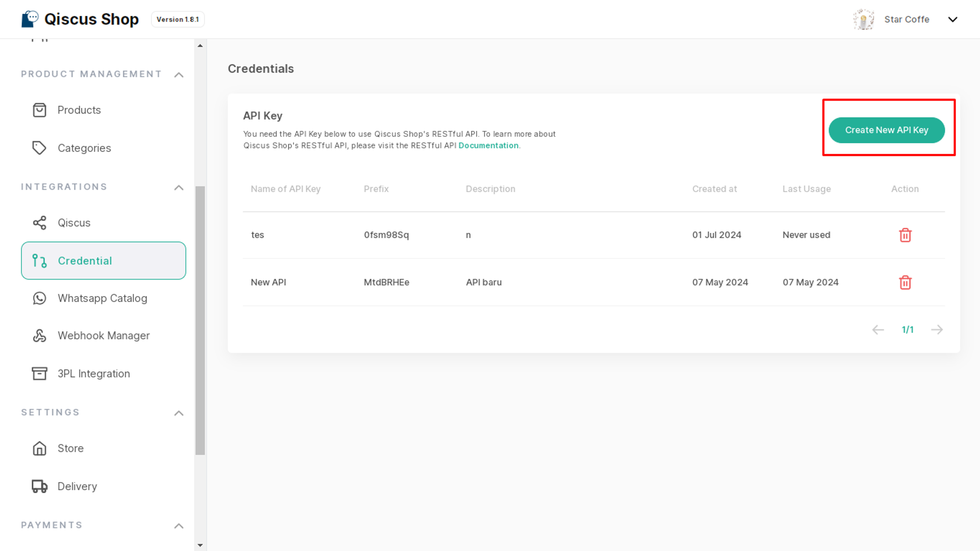The height and width of the screenshot is (551, 980).
Task: Open the Star Coffe account dropdown
Action: 953,20
